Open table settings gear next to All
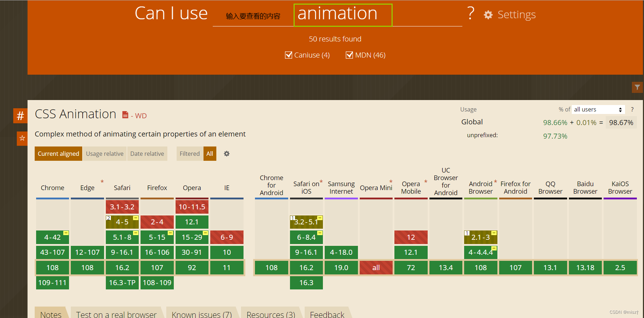Viewport: 644px width, 318px height. (227, 154)
